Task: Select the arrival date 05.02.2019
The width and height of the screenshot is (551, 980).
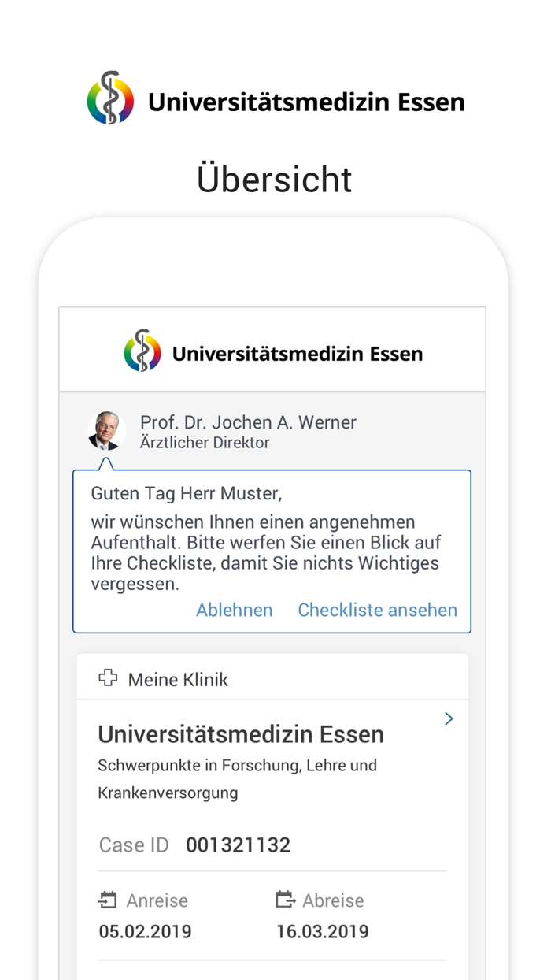Action: coord(144,931)
